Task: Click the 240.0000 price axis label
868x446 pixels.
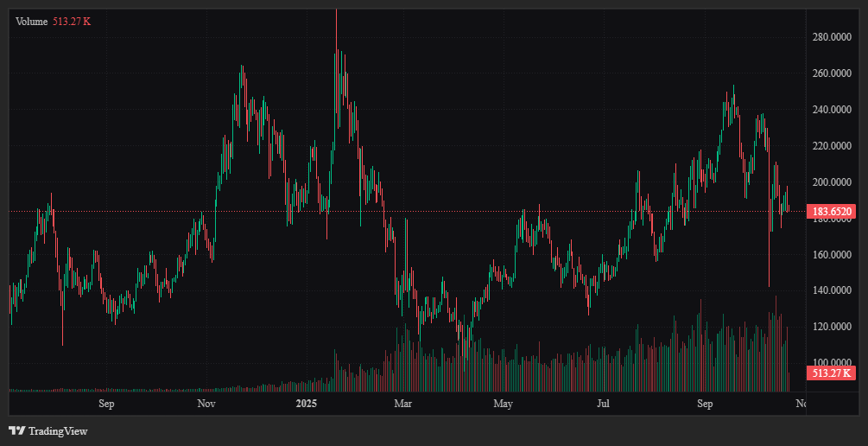Action: (833, 110)
